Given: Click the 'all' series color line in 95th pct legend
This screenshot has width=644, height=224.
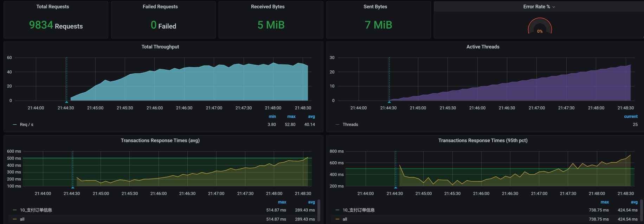Looking at the screenshot, I should click(x=337, y=219).
